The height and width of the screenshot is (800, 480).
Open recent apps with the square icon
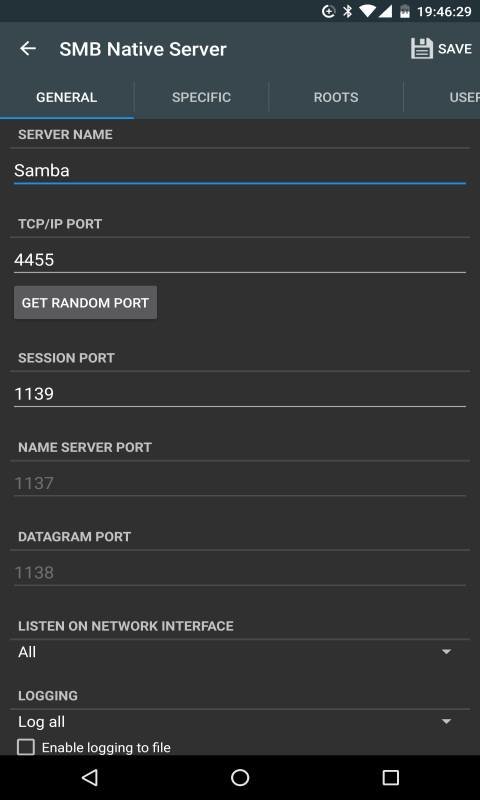point(390,777)
